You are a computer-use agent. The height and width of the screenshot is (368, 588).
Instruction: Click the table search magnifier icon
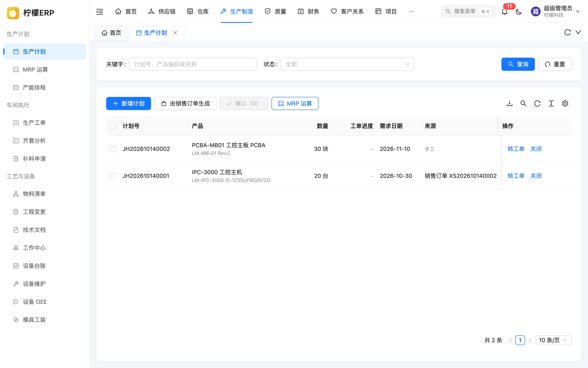click(x=523, y=103)
